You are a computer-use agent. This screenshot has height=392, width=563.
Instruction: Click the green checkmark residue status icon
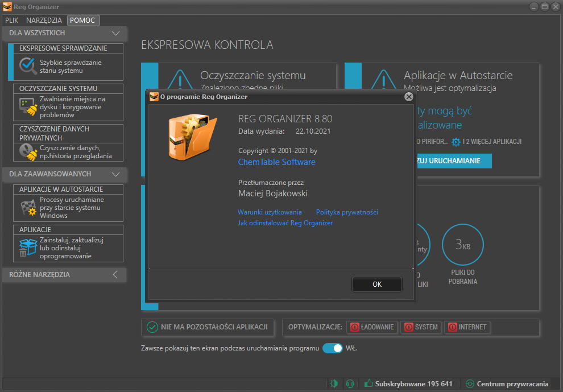[x=152, y=327]
